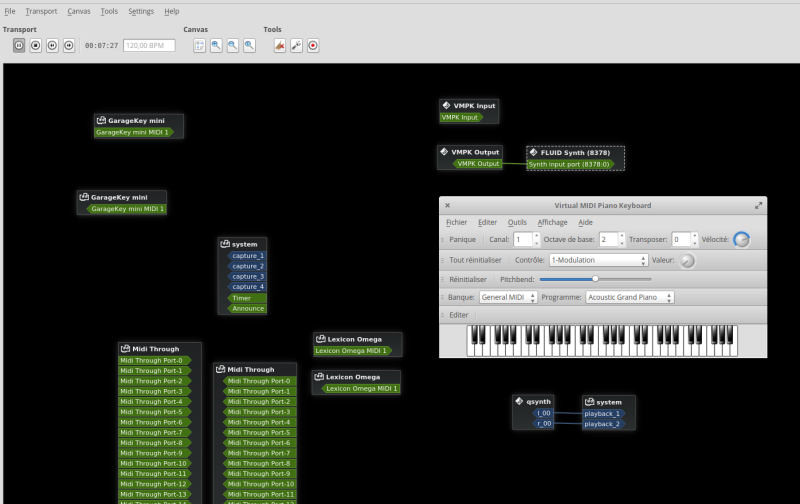
Task: Click the first magnifier zoom icon
Action: click(x=216, y=45)
